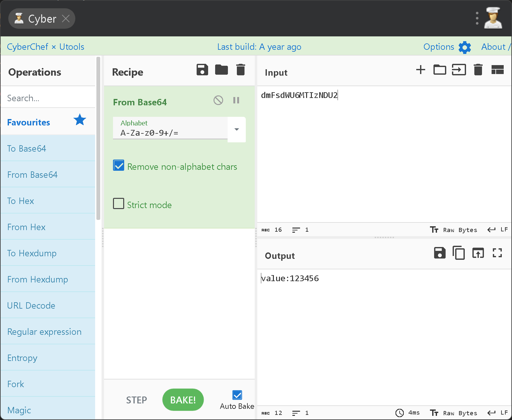The image size is (512, 420).
Task: Click the output bake time 4ms
Action: pos(408,413)
